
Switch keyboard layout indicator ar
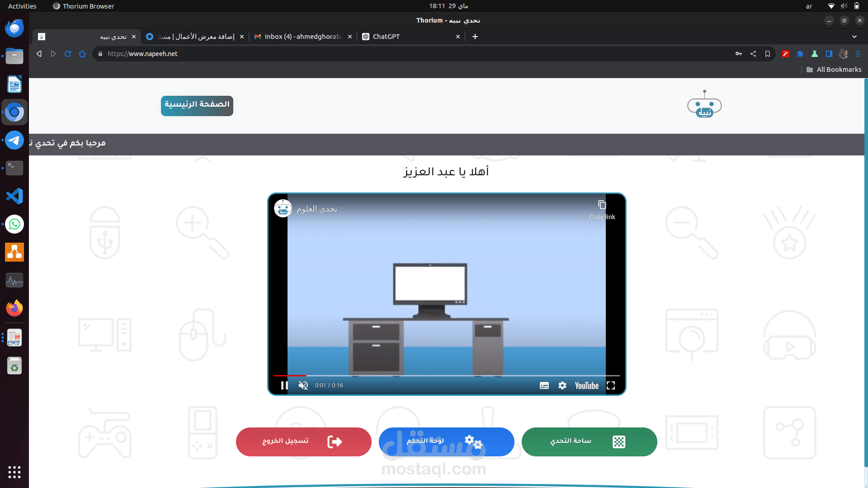tap(809, 6)
